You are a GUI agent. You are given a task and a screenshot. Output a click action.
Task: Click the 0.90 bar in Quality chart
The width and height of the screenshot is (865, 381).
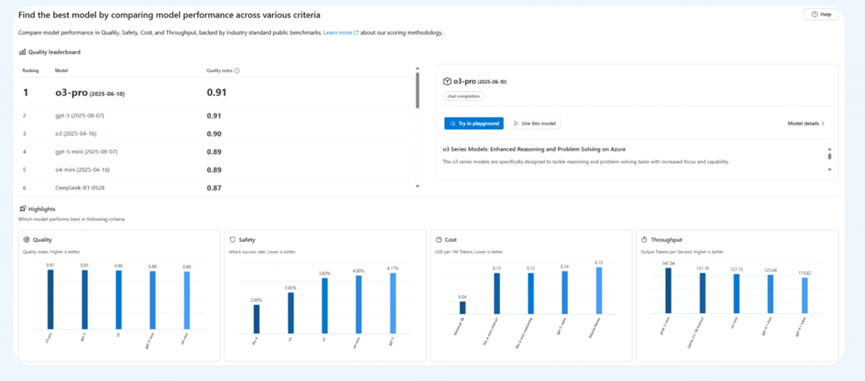(x=119, y=300)
